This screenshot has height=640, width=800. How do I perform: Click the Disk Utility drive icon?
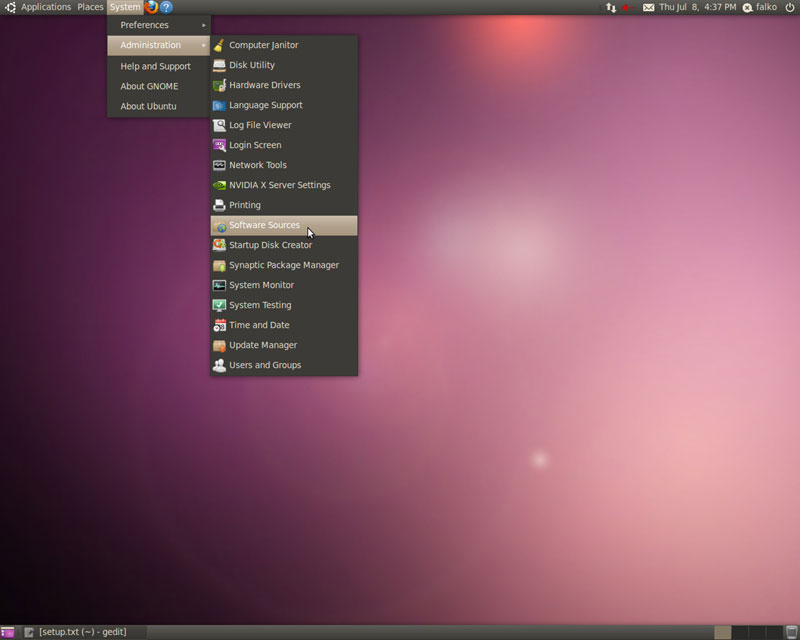tap(219, 65)
